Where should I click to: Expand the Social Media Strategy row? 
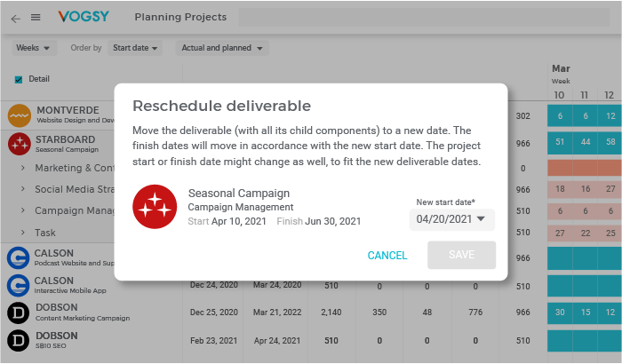23,189
